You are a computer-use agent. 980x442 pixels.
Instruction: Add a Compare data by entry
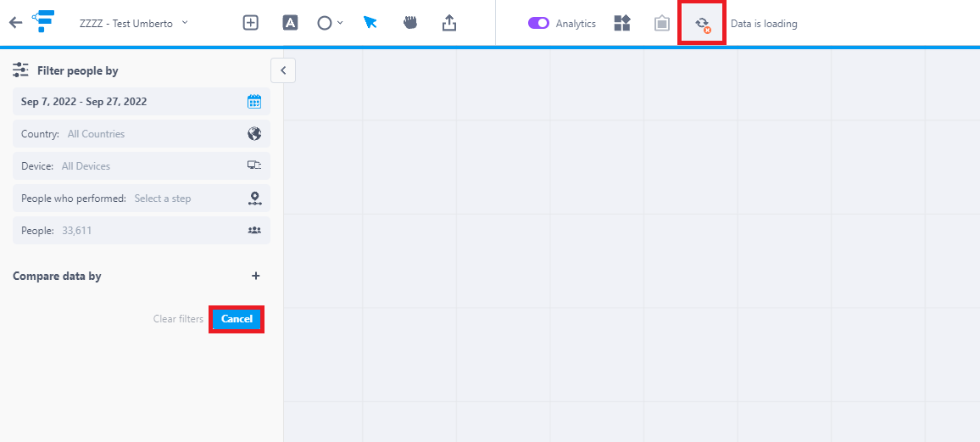coord(256,276)
